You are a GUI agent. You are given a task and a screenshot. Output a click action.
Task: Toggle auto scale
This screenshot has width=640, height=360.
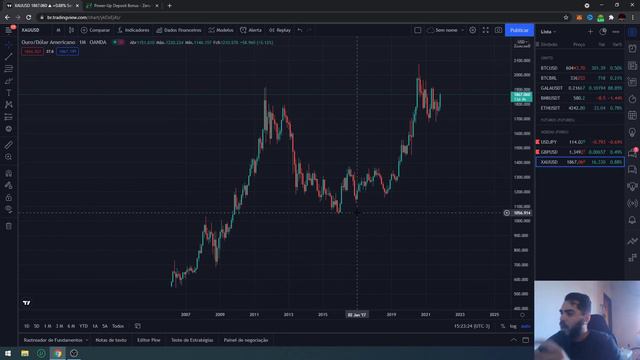click(526, 326)
